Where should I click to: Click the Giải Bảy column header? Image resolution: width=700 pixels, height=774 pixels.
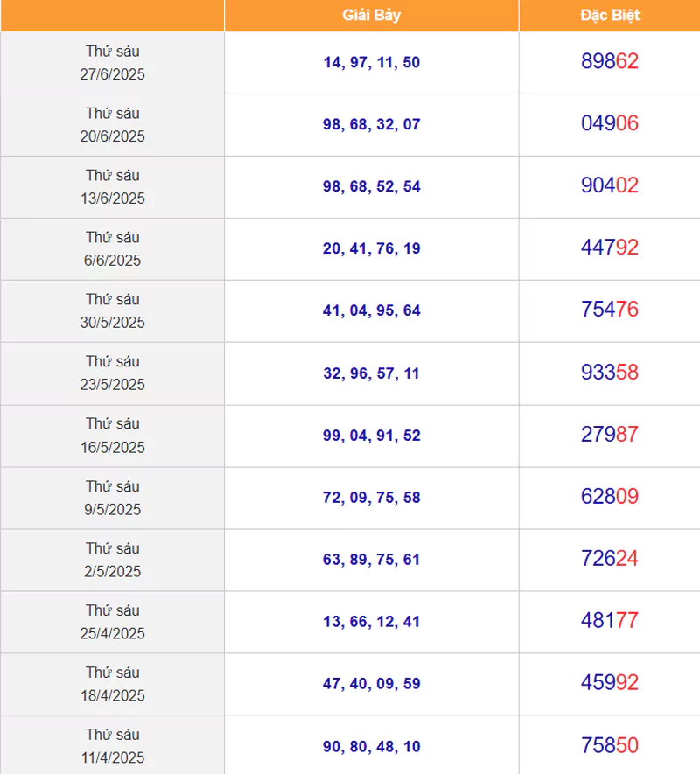pos(372,15)
